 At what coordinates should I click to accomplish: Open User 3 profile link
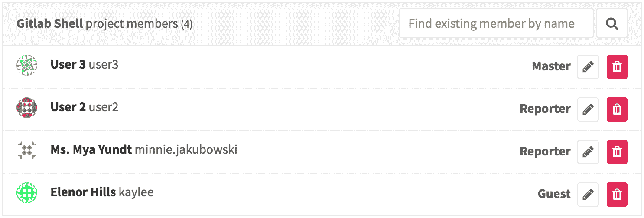68,65
